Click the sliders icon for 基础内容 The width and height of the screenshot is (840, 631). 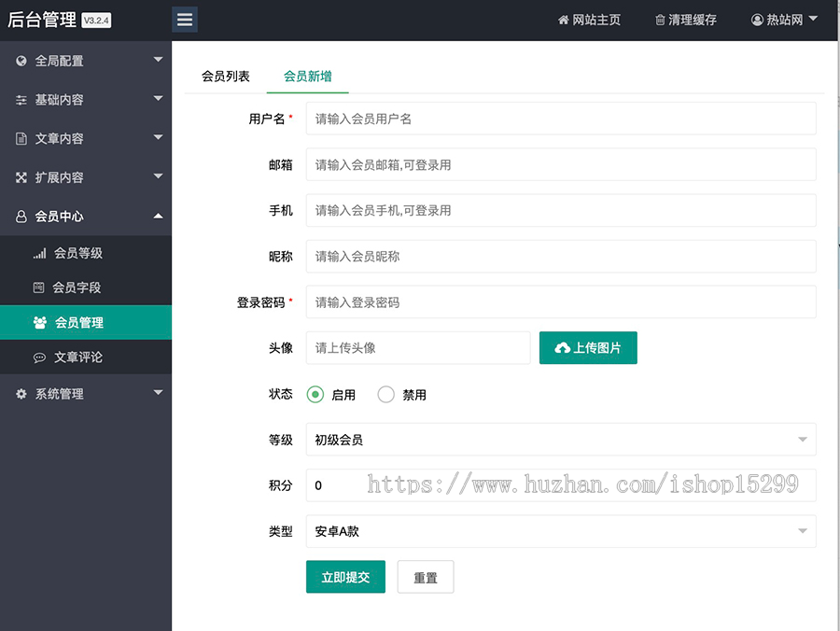coord(21,100)
